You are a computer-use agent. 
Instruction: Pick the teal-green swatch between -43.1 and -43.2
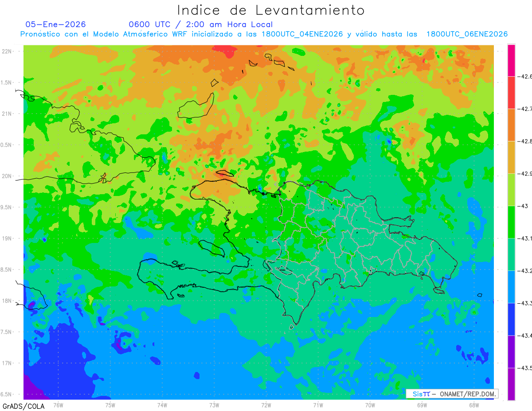[511, 254]
